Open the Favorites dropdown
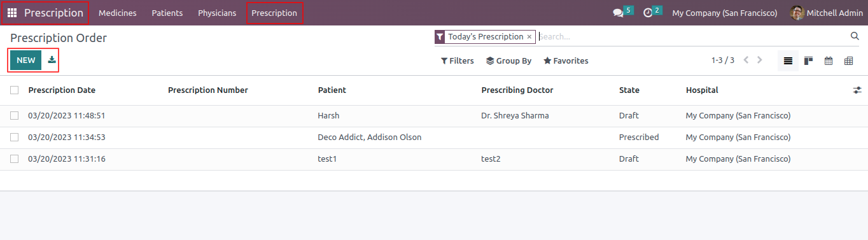This screenshot has height=240, width=868. [x=566, y=60]
